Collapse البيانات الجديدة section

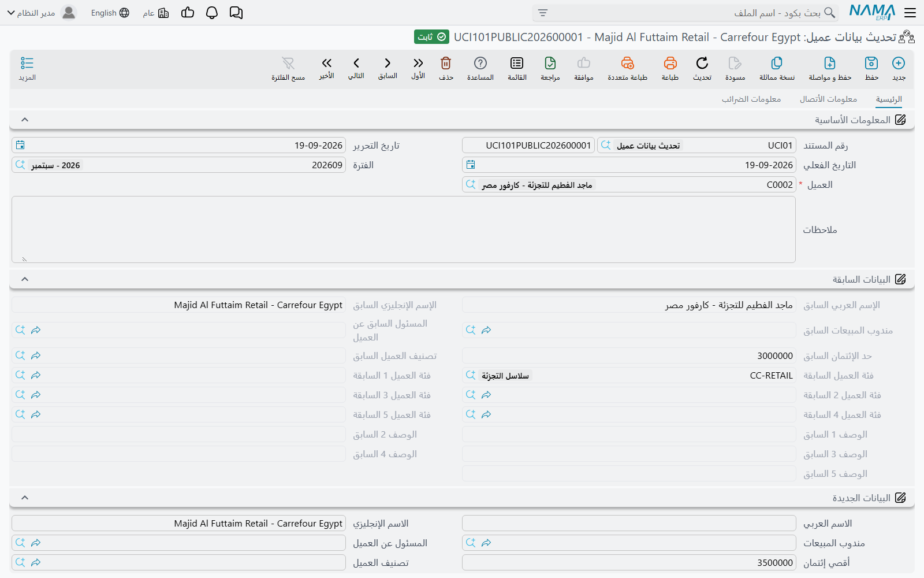coord(25,498)
